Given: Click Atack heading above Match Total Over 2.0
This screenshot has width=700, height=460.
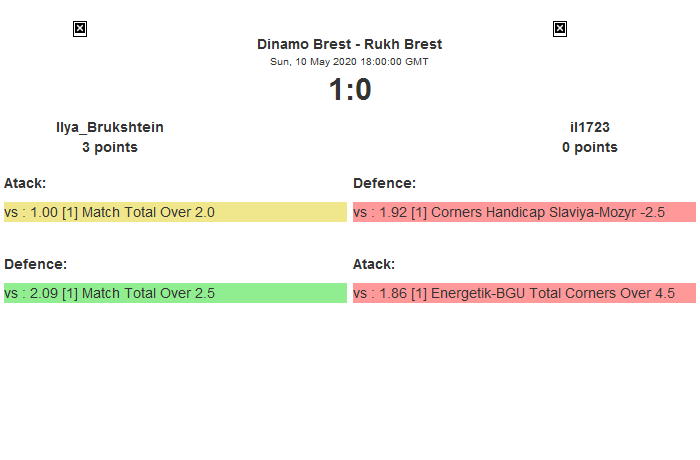Looking at the screenshot, I should [25, 183].
